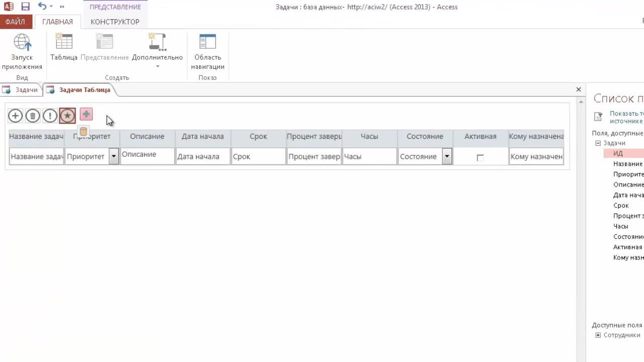This screenshot has height=362, width=644.
Task: Select Срок field in field list
Action: coord(621,206)
